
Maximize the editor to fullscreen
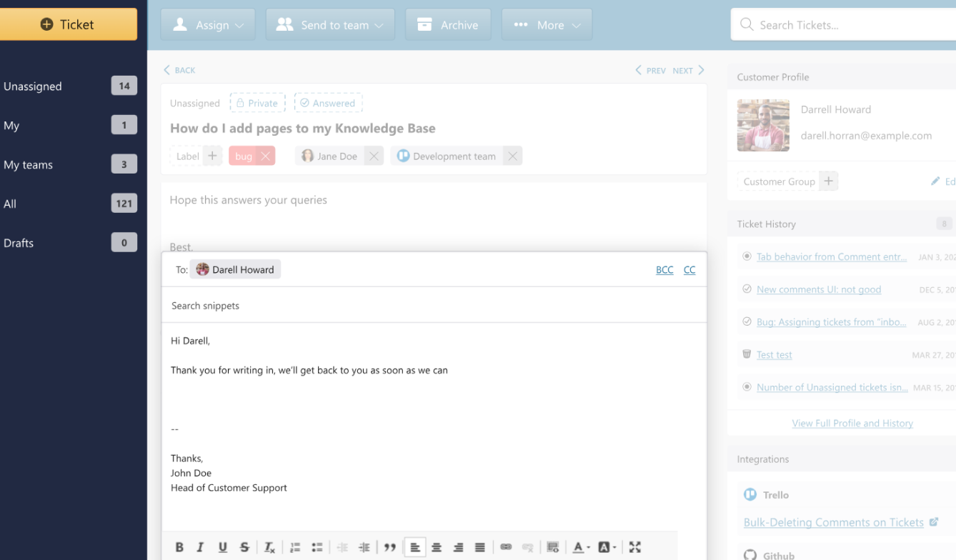coord(634,547)
